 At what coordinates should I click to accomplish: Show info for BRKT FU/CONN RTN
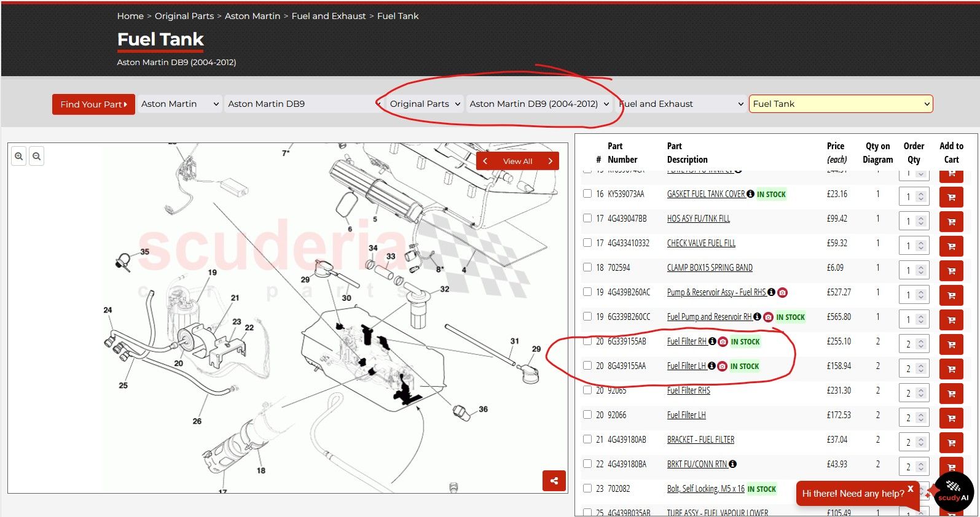click(x=732, y=464)
